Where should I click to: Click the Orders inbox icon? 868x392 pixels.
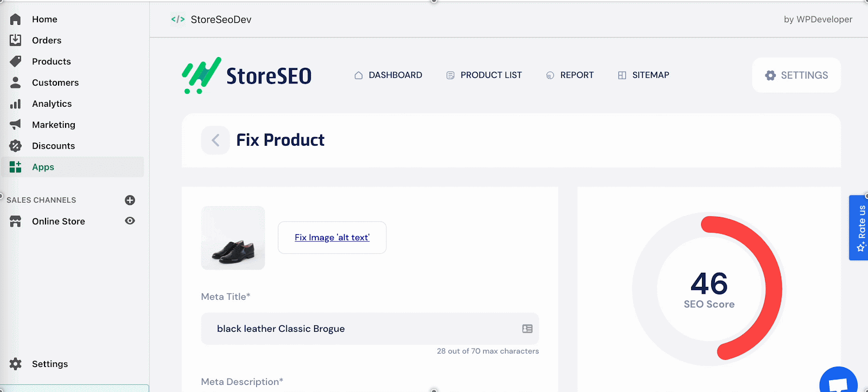click(x=15, y=40)
